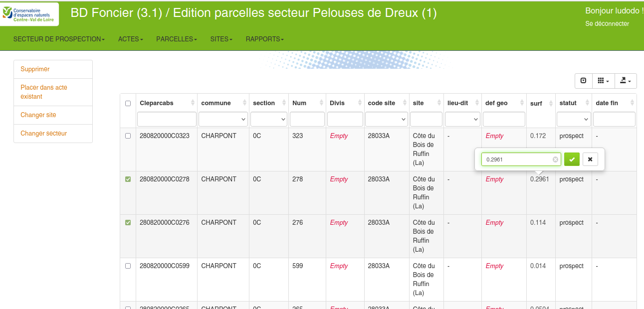The image size is (644, 309).
Task: Uncheck the row for parcel 280820000C0278
Action: coord(128,179)
